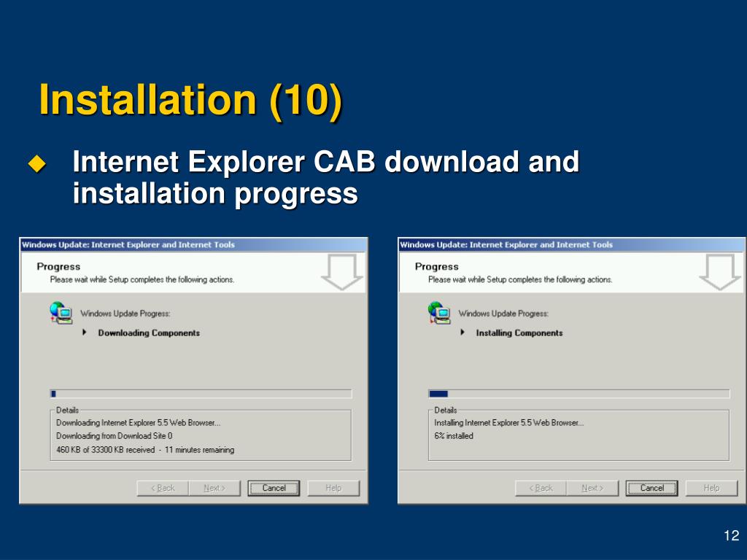
Task: Click the slide number 12
Action: tap(731, 535)
